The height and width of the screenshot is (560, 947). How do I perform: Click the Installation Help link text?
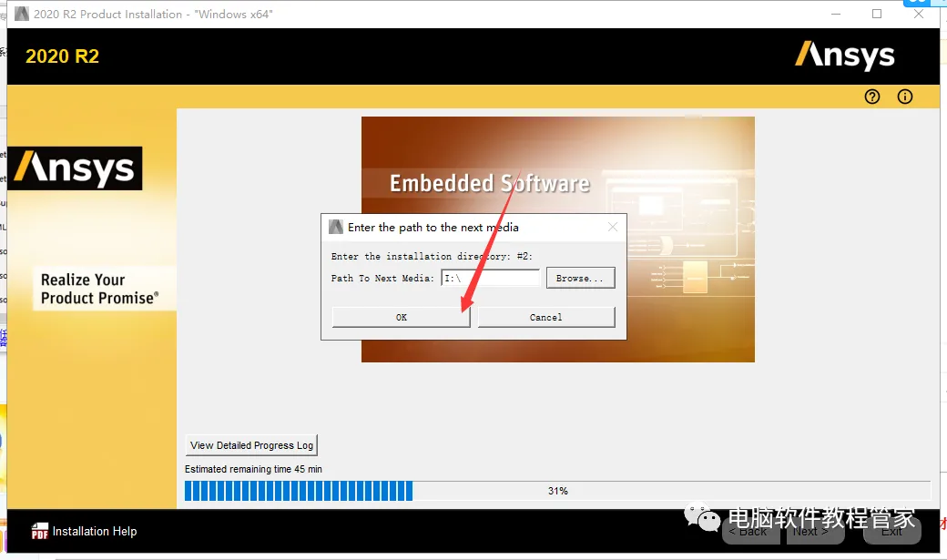(x=95, y=531)
